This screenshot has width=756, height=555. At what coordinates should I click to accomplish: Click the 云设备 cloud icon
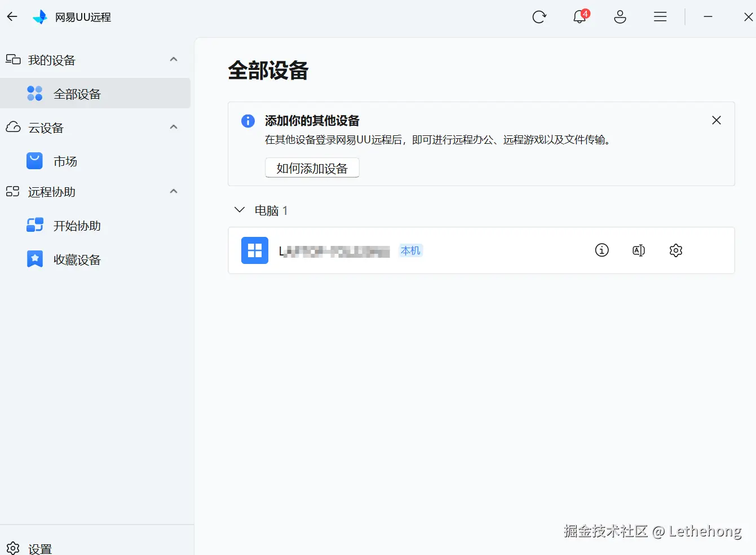13,127
